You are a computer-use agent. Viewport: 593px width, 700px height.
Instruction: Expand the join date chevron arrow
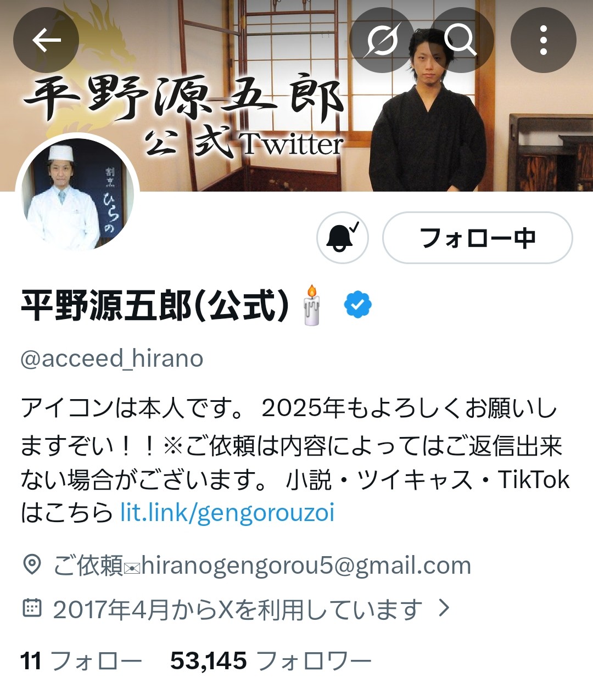click(444, 608)
